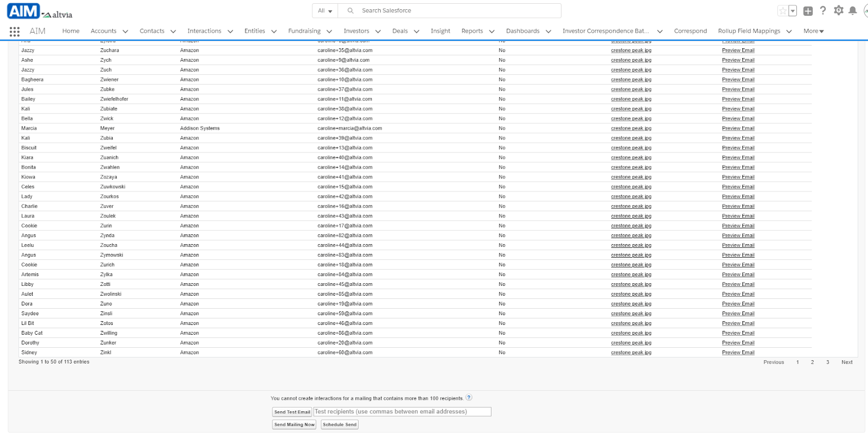Select the Addison Systems account cell
868x434 pixels.
[x=200, y=128]
